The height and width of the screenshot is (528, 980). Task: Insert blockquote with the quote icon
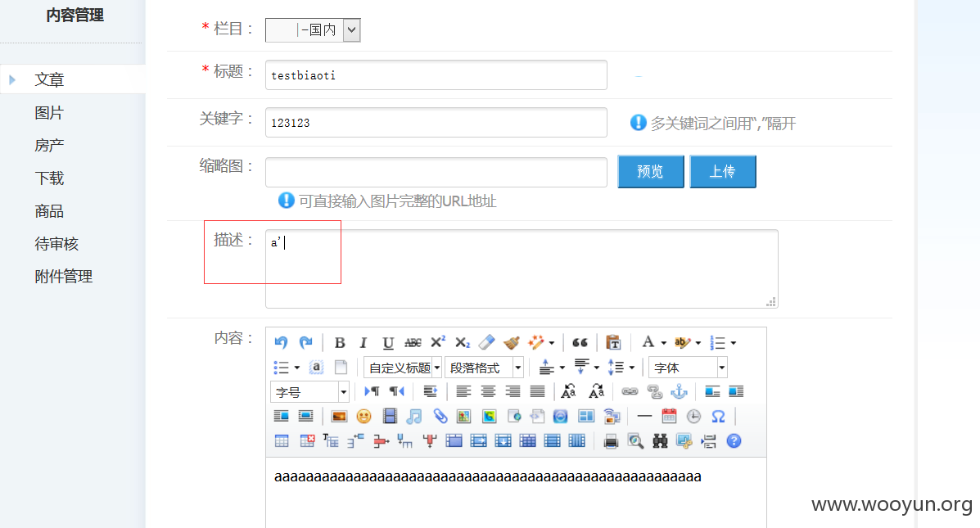pos(580,342)
